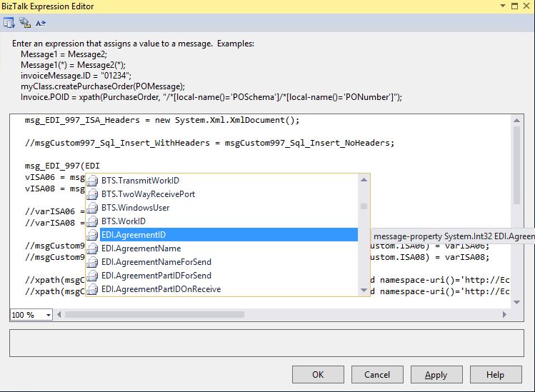Click the completion list scrollbar thumb
Screen dimensions: 535x392
point(364,206)
